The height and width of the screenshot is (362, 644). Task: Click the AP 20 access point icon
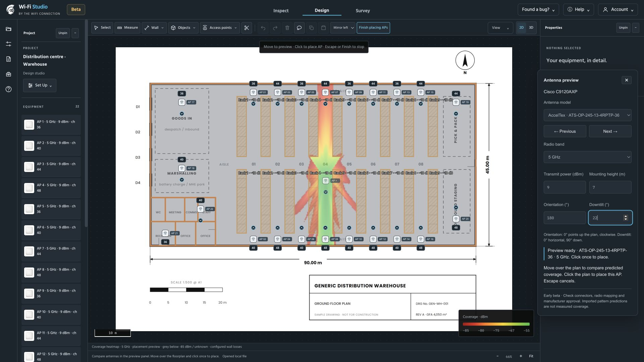(455, 219)
